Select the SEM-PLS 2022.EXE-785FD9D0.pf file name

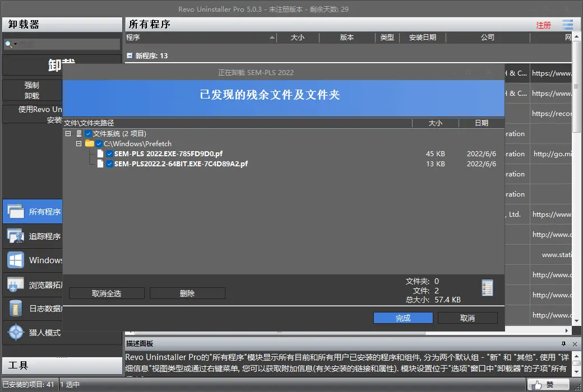168,153
